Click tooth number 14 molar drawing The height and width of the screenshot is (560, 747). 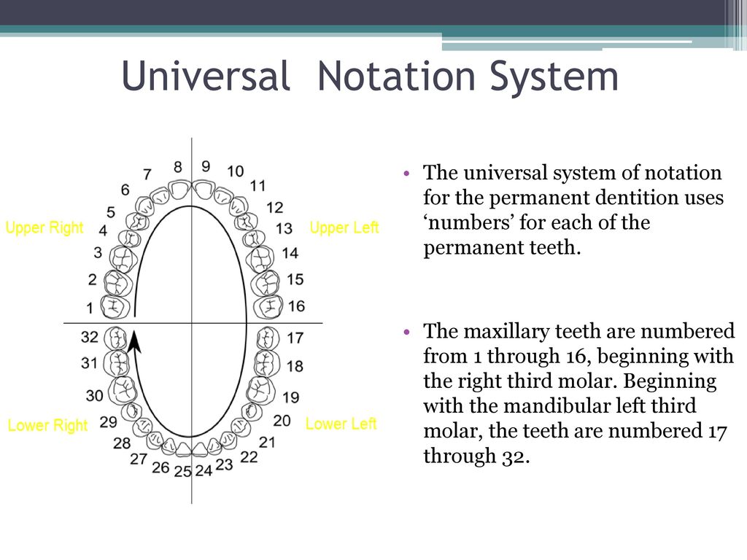[x=260, y=259]
